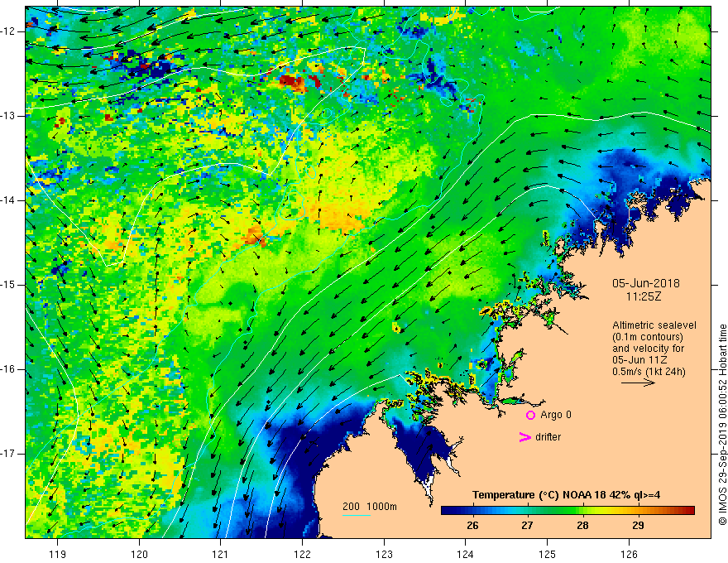Click latitude axis label -14
The width and height of the screenshot is (728, 563).
[x=8, y=200]
